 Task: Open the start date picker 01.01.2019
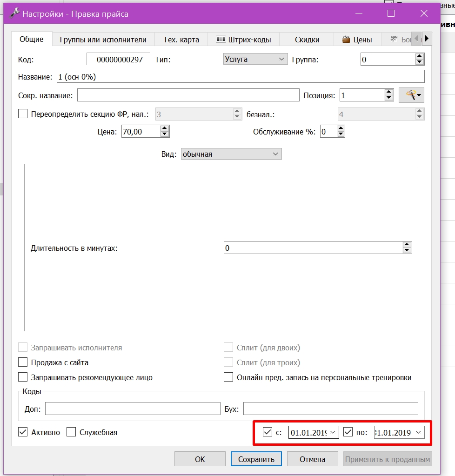tap(333, 432)
